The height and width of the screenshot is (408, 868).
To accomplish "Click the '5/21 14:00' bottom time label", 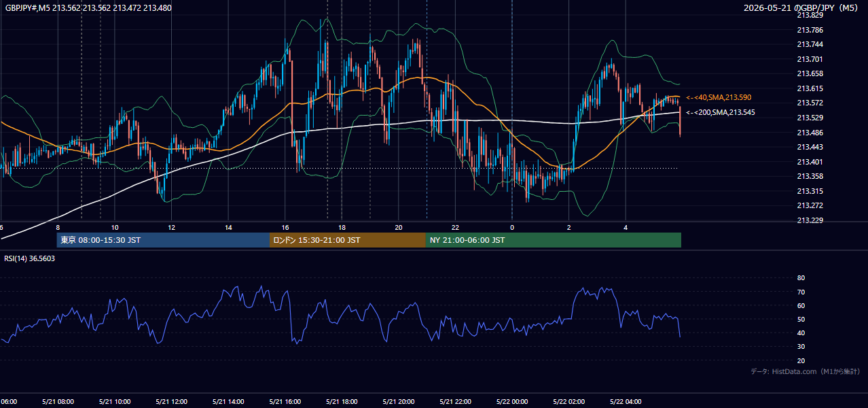I will click(x=228, y=402).
